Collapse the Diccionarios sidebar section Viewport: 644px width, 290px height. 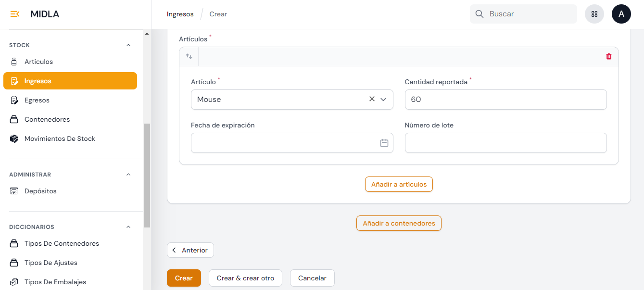click(x=128, y=227)
